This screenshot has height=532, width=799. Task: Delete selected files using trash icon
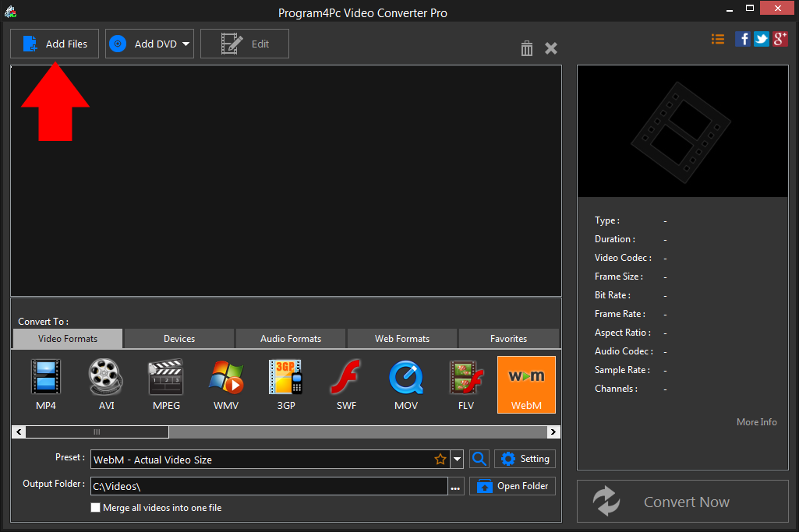pos(526,48)
